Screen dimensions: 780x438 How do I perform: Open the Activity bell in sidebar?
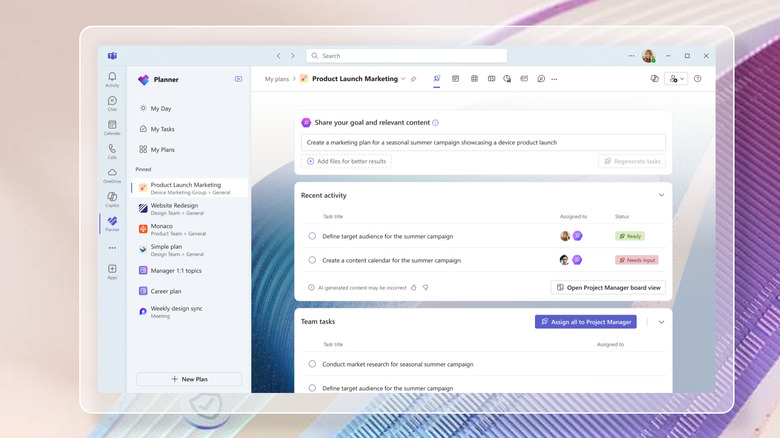(112, 78)
